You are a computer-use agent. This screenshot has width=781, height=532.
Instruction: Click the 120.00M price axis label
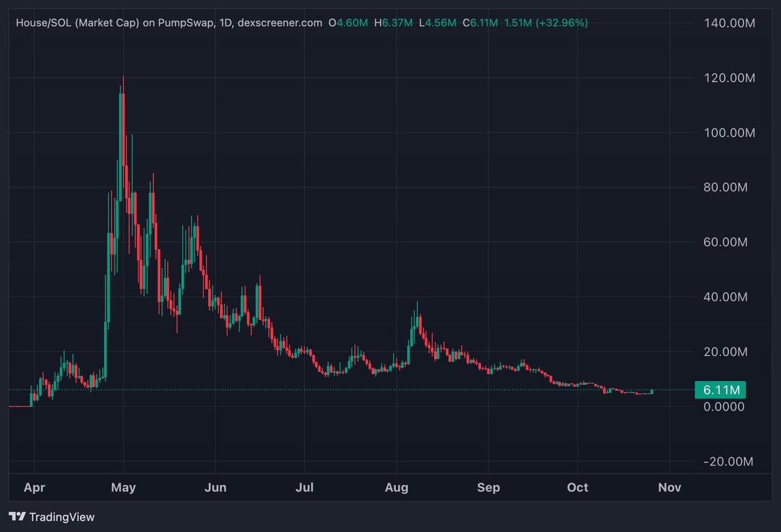[x=730, y=78]
